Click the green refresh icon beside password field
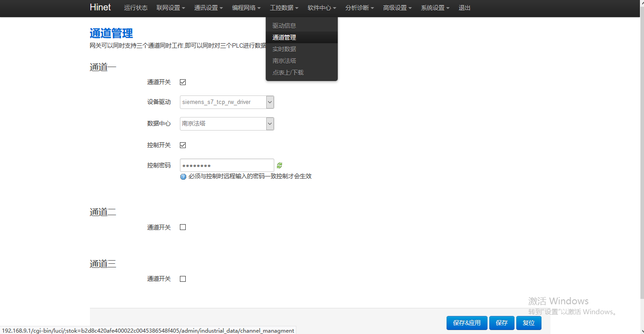644x334 pixels. click(279, 166)
